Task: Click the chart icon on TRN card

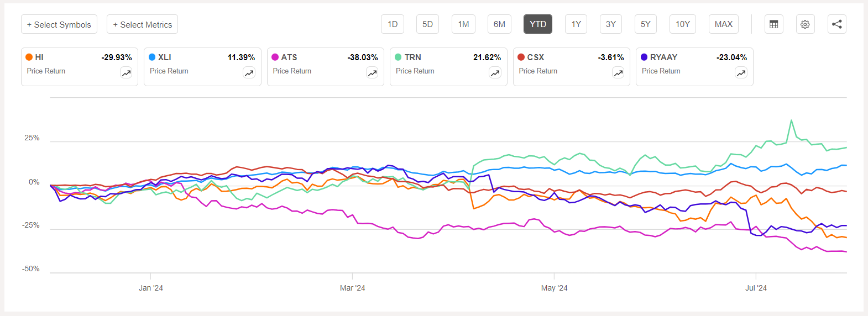Action: click(495, 73)
